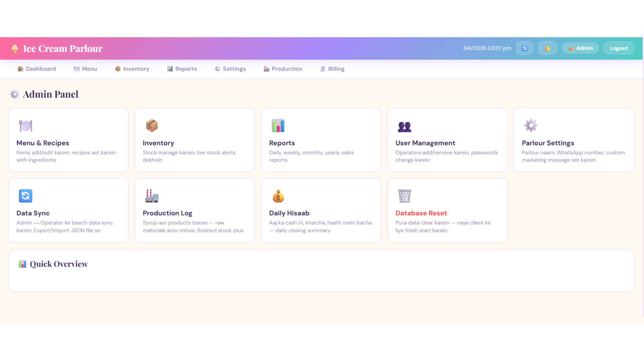The image size is (644, 362).
Task: Click the Ice Cream Parlour logo title
Action: (62, 49)
